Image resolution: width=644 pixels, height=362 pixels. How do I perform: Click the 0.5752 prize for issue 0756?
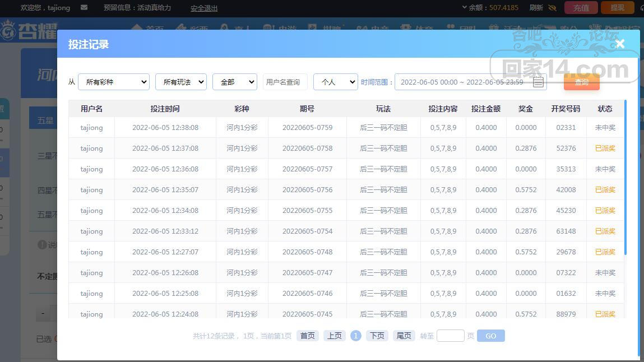tap(526, 189)
